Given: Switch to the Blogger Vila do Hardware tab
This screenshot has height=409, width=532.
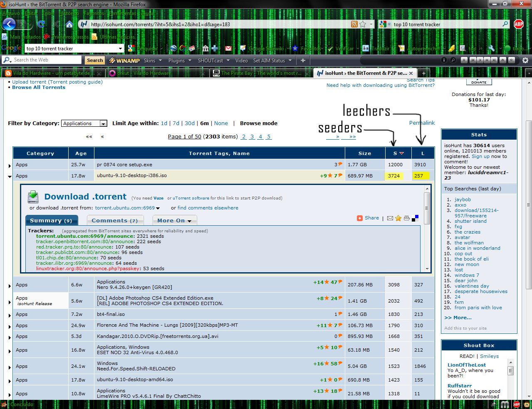Looking at the screenshot, I should [x=53, y=73].
